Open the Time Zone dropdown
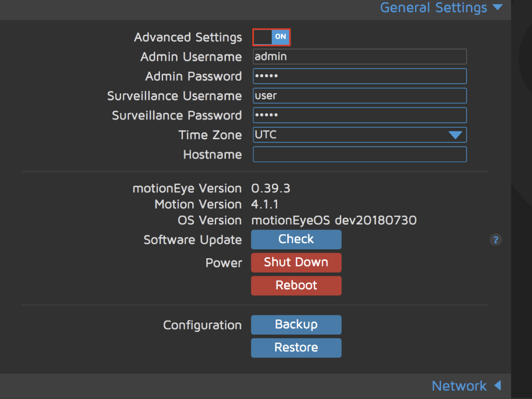Screen dimensions: 532x399 tap(360, 135)
